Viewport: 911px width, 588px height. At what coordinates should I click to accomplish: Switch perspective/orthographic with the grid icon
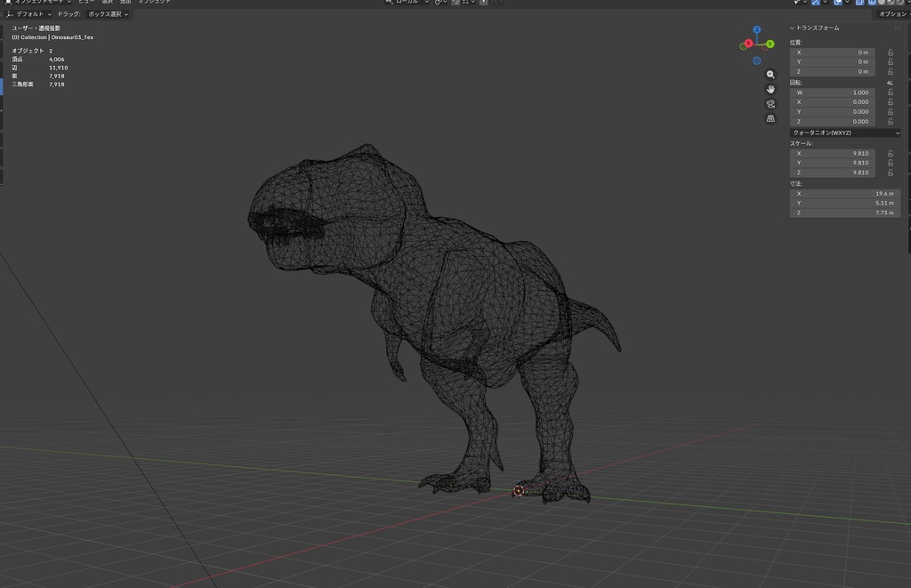click(x=770, y=118)
